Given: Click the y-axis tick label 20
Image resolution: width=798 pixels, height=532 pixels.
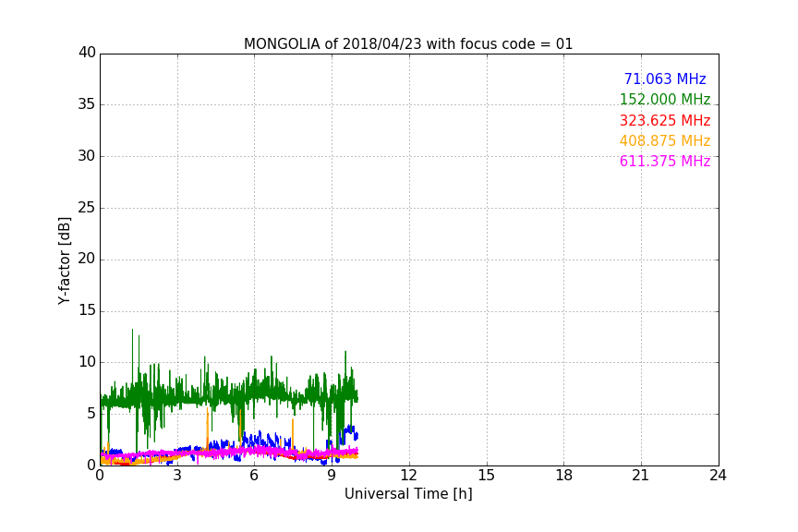Looking at the screenshot, I should pos(87,259).
